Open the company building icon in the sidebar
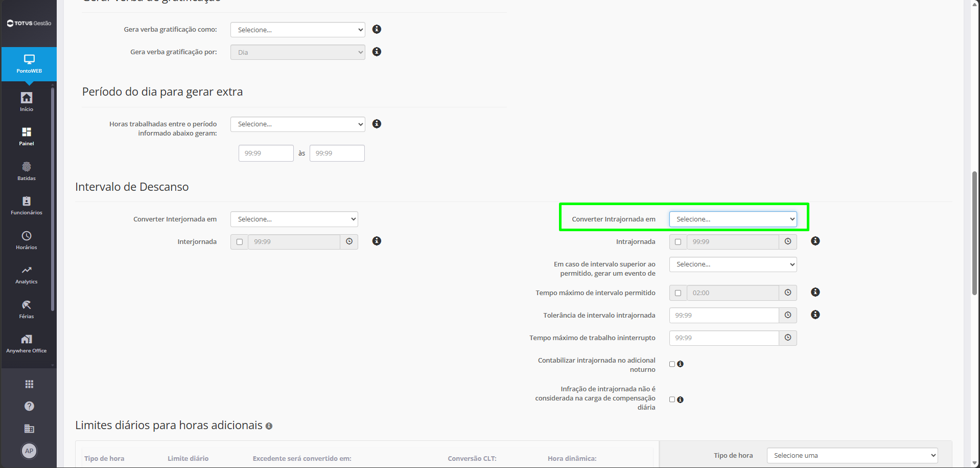The height and width of the screenshot is (468, 980). [29, 429]
